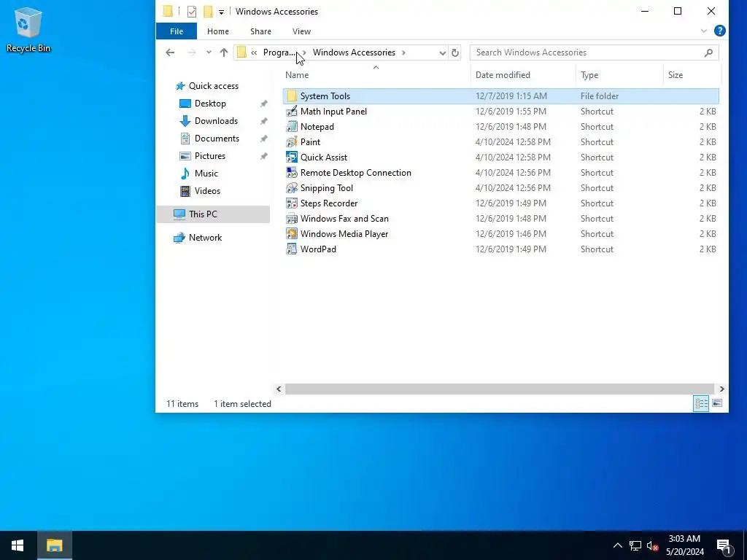
Task: Sort by the Type column header
Action: (x=619, y=75)
